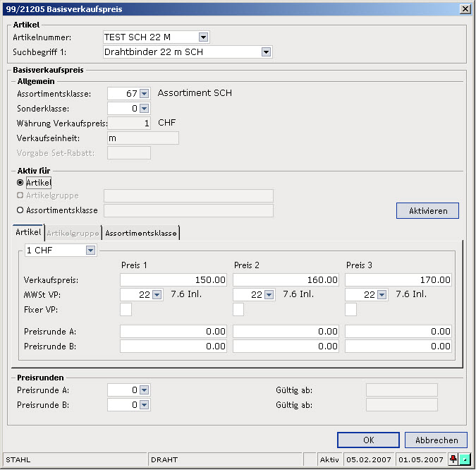This screenshot has width=476, height=470.
Task: Click the Abbrechen button
Action: [436, 440]
